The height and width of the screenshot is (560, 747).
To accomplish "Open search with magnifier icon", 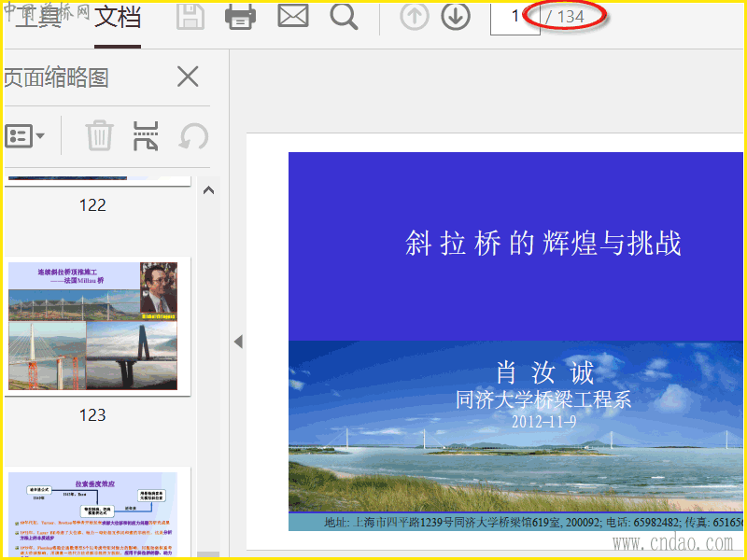I will coord(344,17).
